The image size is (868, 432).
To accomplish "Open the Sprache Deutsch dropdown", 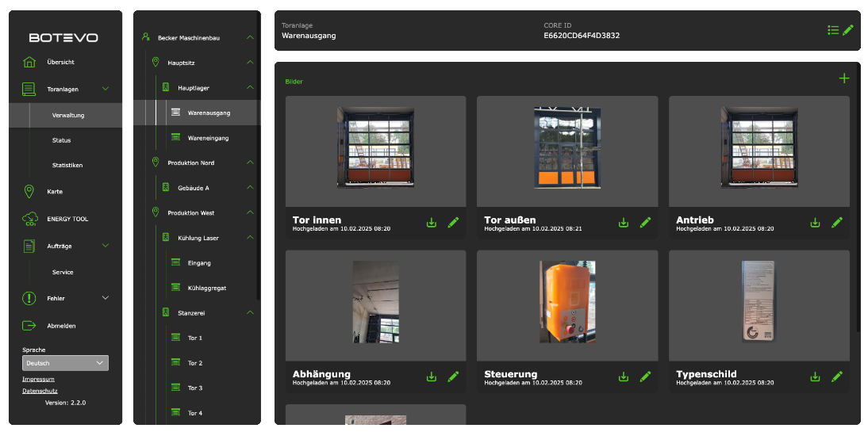I will tap(65, 363).
